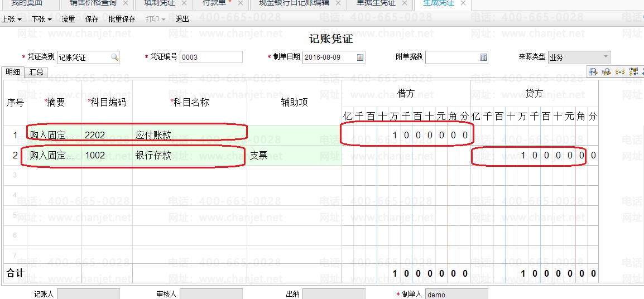Click the 借方 column header
The width and height of the screenshot is (644, 299).
(x=406, y=94)
